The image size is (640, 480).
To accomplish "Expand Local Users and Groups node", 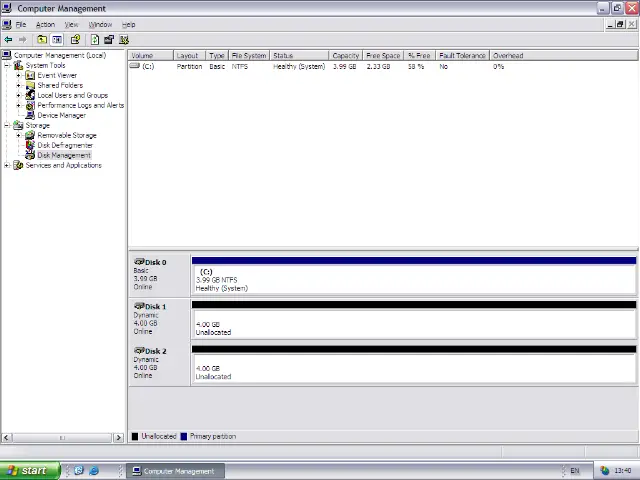I will pyautogui.click(x=18, y=95).
